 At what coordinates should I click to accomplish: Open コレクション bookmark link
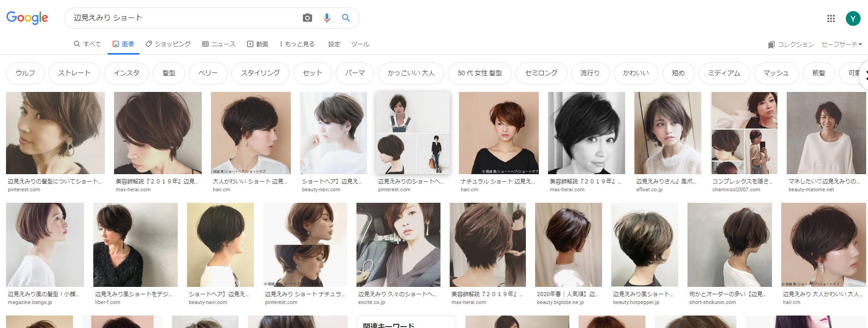pos(791,44)
